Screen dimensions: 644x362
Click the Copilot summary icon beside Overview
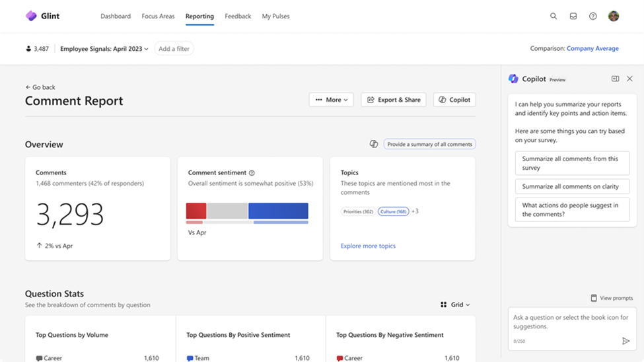pyautogui.click(x=374, y=144)
